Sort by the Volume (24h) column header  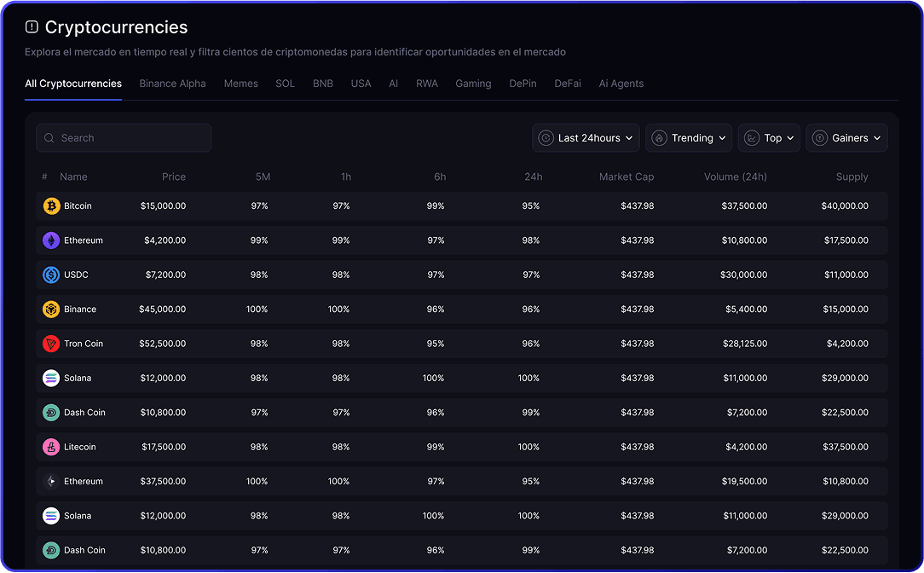tap(736, 177)
